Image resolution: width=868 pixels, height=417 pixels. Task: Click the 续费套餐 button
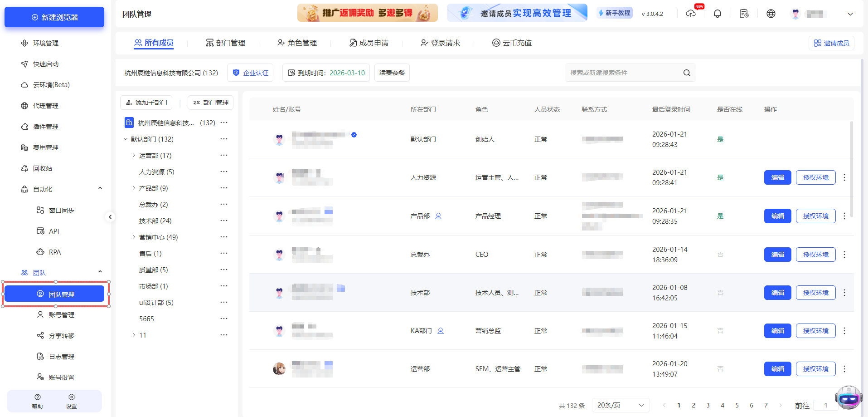[392, 72]
